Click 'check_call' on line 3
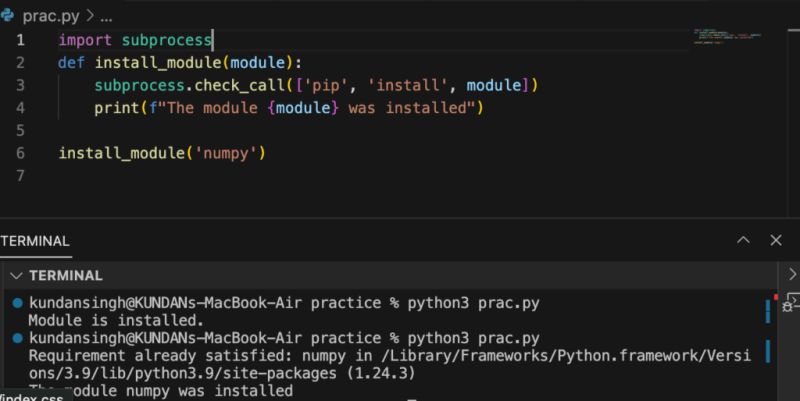800x401 pixels. coord(239,85)
